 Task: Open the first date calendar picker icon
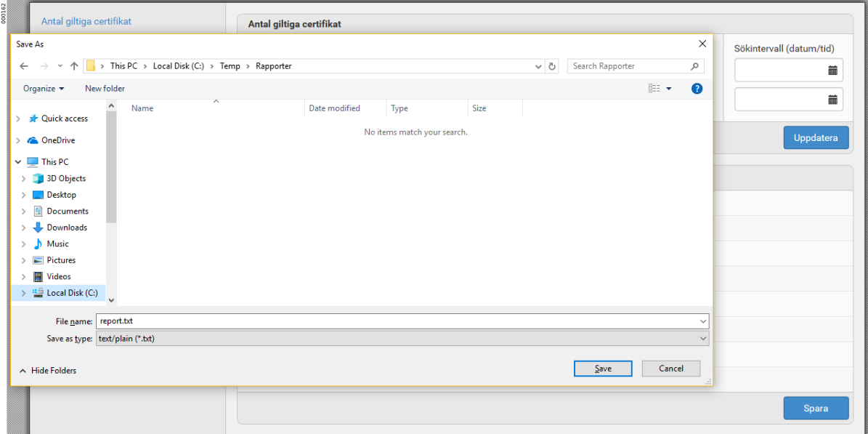pyautogui.click(x=832, y=71)
